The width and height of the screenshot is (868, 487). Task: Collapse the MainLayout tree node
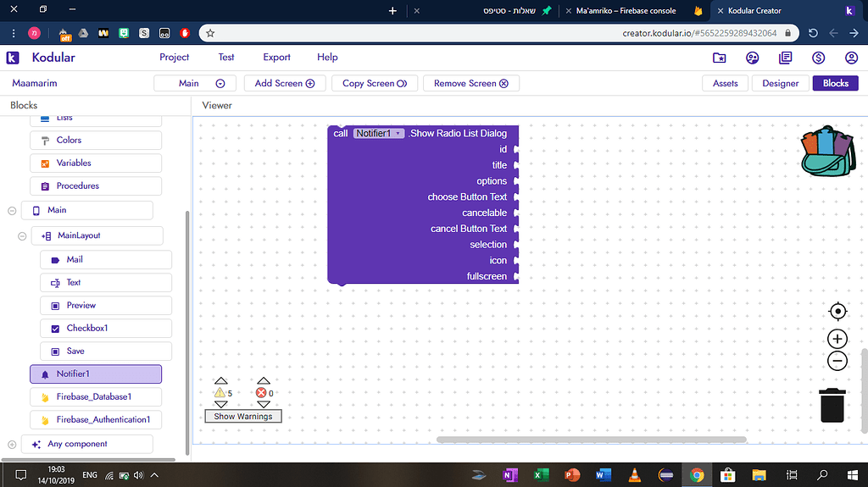click(x=23, y=235)
